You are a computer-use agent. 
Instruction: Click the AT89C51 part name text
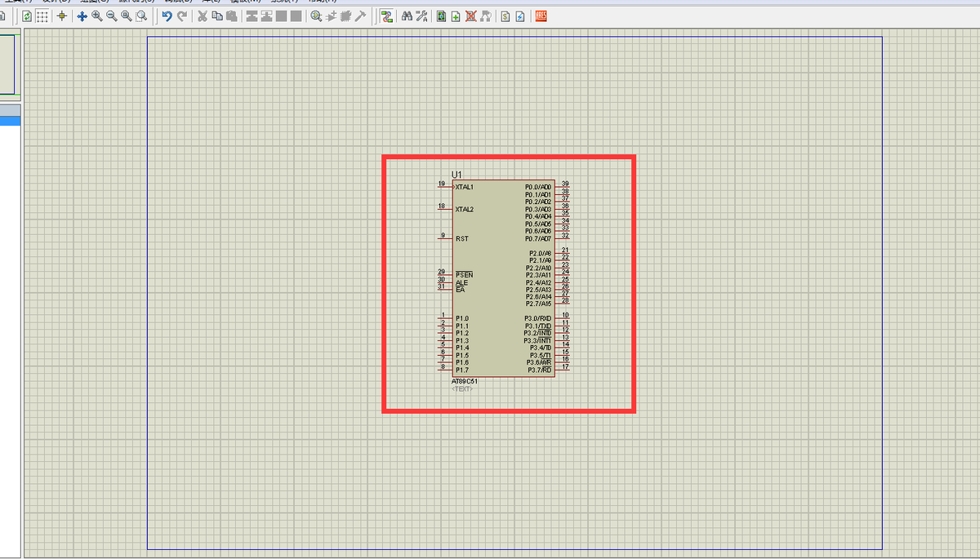coord(465,381)
